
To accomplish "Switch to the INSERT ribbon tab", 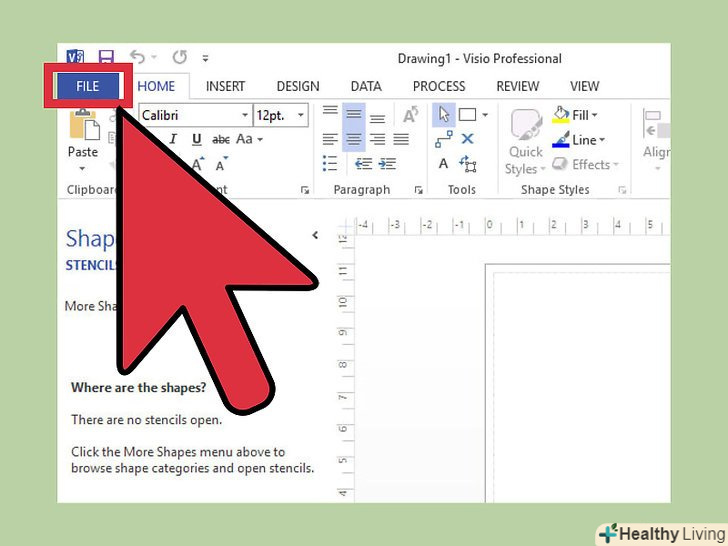I will tap(225, 86).
